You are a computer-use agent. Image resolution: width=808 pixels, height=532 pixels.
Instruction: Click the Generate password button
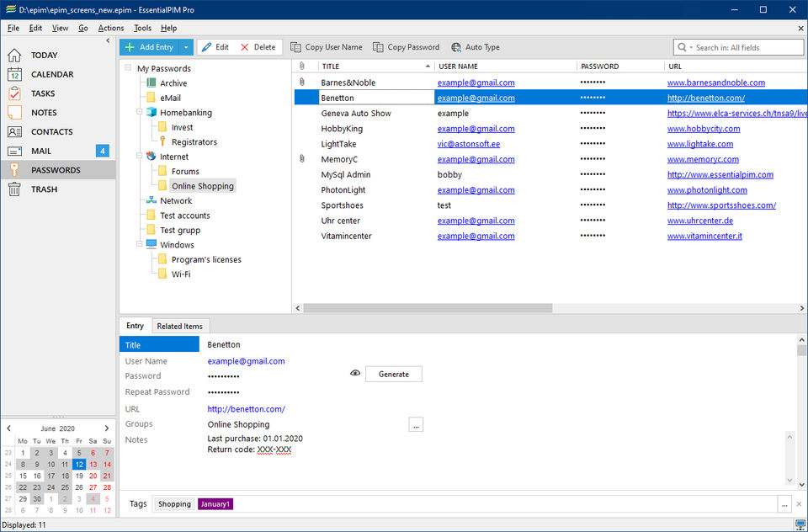394,375
